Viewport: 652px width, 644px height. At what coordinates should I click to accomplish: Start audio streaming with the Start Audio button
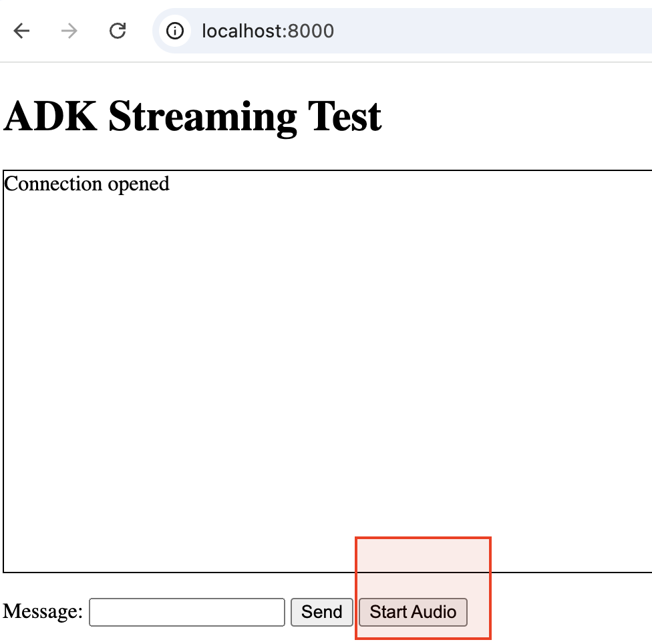pos(413,612)
